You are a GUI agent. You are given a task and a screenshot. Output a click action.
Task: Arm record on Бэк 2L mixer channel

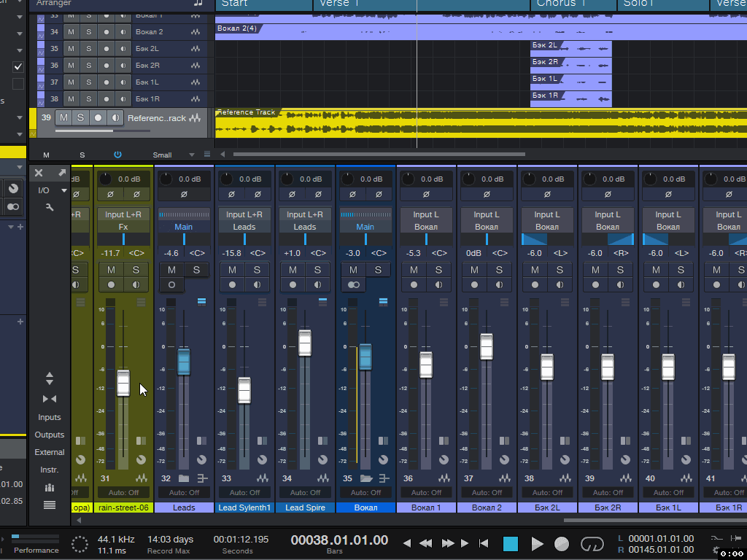pos(535,285)
